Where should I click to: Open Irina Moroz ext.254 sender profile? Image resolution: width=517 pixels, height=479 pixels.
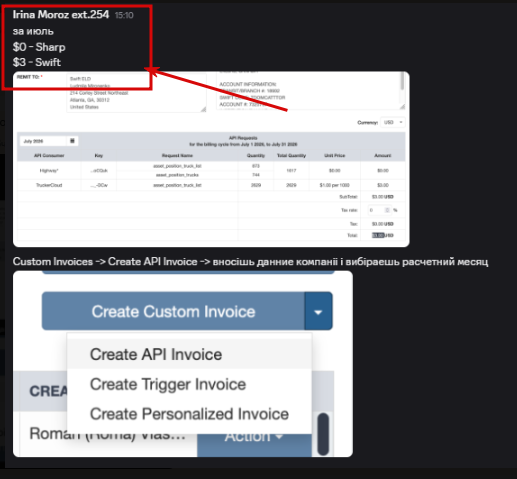pos(61,14)
